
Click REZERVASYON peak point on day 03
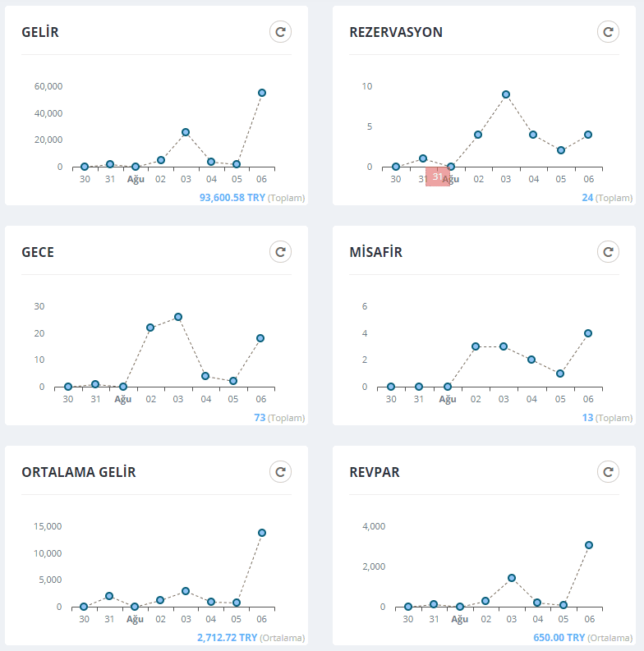506,94
